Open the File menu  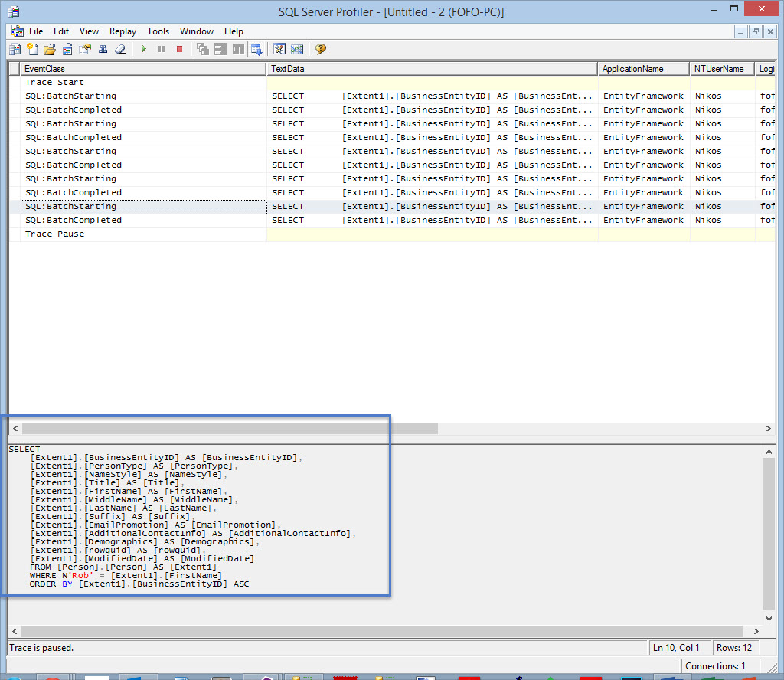coord(36,31)
